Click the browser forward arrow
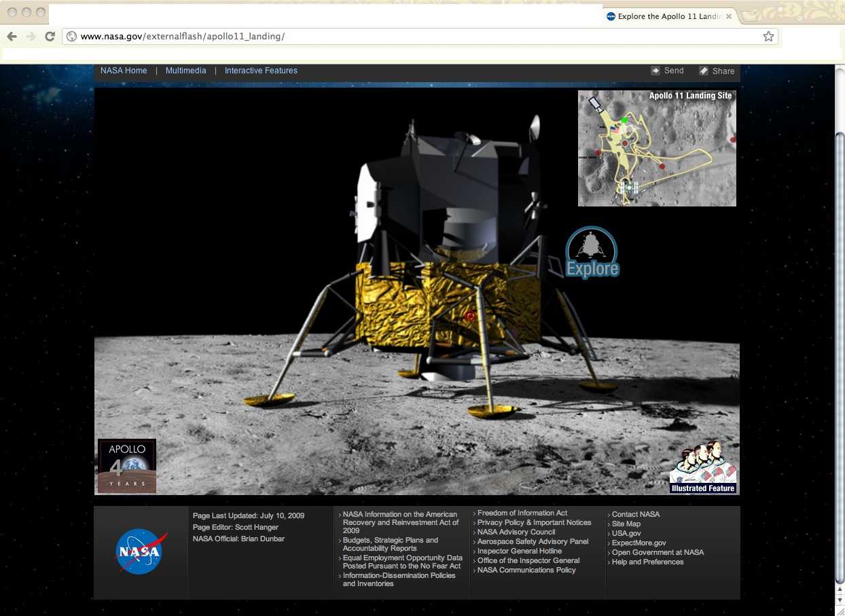Screen dimensions: 845x616 click(31, 36)
